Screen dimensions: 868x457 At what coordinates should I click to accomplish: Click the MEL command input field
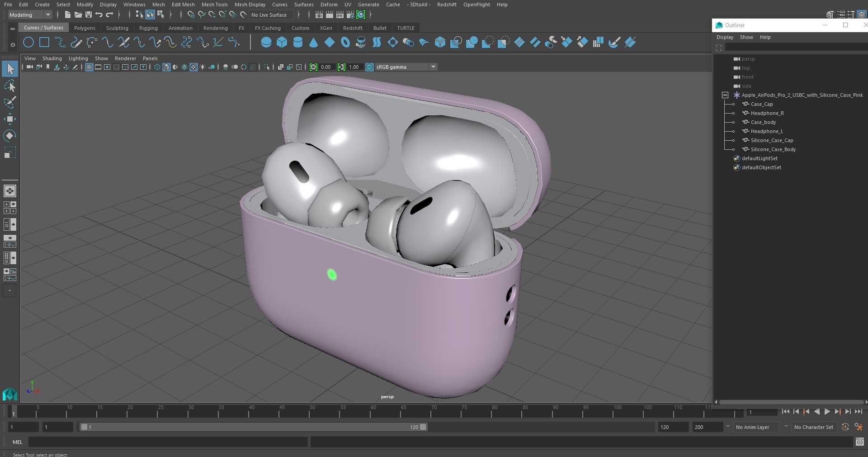(x=168, y=442)
